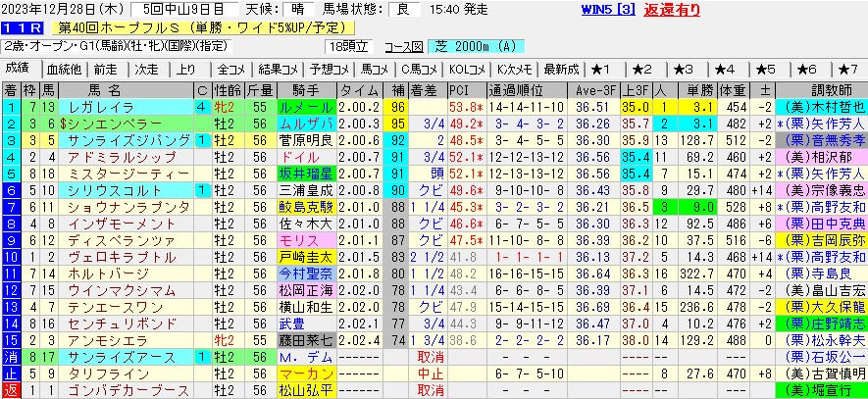Viewport: 868px width, 399px height.
Task: Sort by the 単勝 odds column header
Action: pos(699,89)
